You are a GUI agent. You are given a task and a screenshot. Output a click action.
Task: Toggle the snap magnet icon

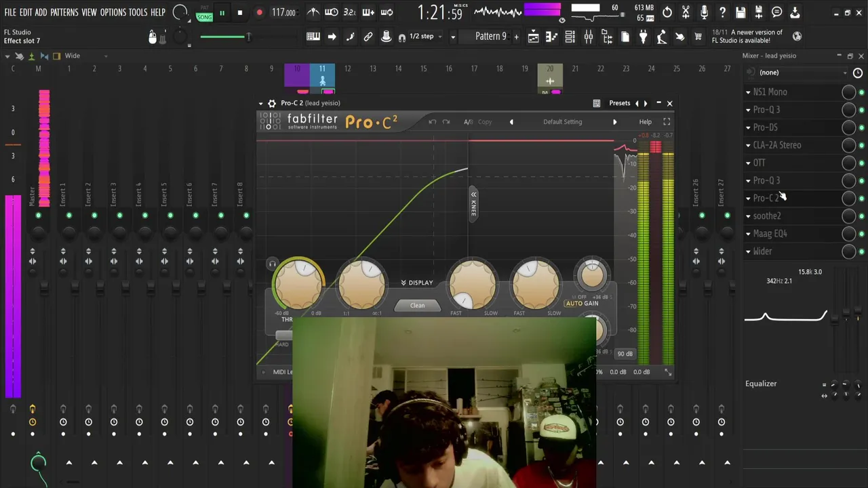point(402,37)
